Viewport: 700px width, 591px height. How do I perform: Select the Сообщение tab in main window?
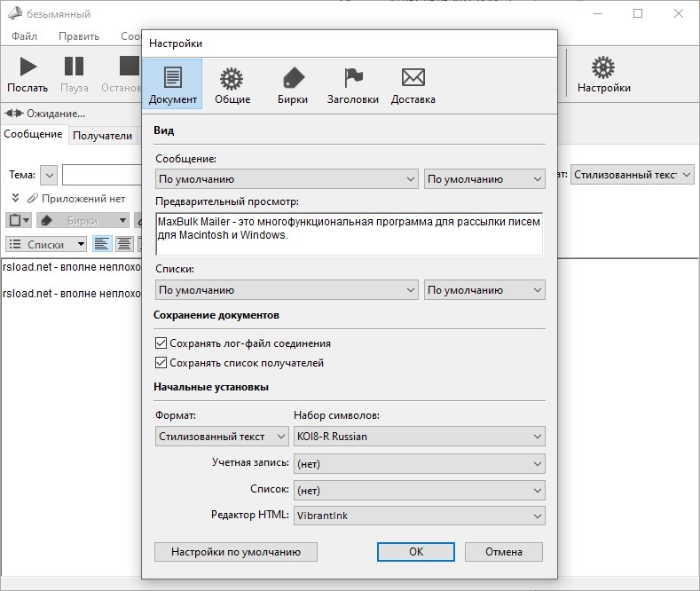pos(33,134)
